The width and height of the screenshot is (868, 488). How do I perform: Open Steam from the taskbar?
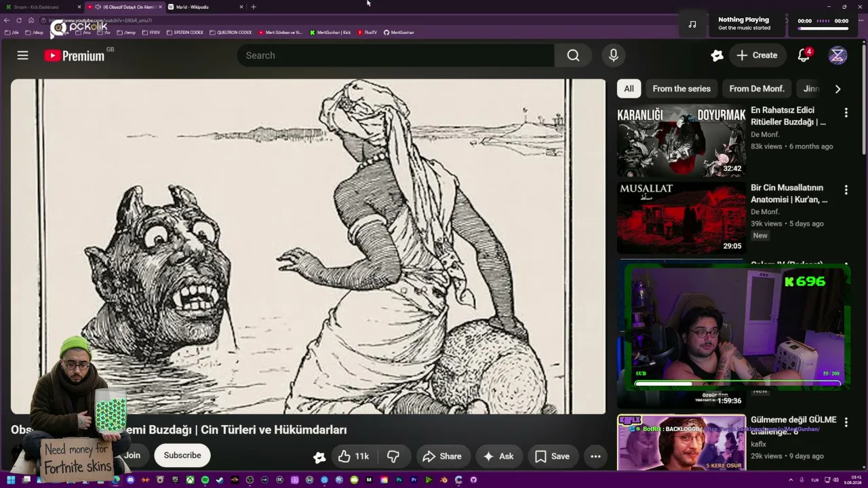pos(220,480)
